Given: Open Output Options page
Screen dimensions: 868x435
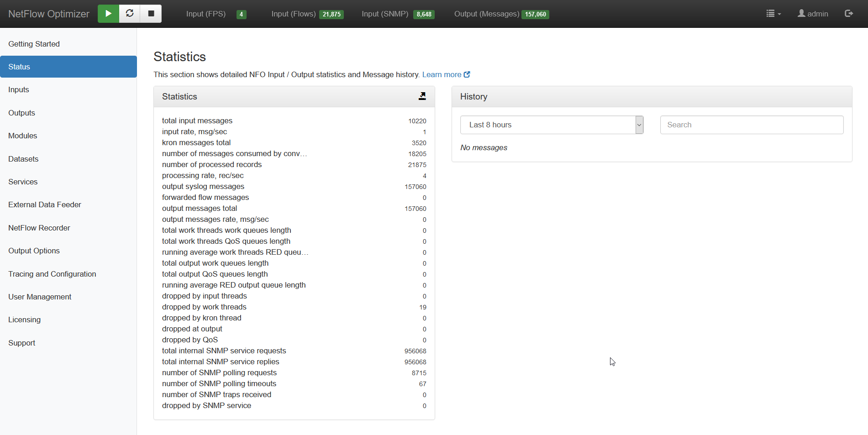Looking at the screenshot, I should (x=68, y=251).
